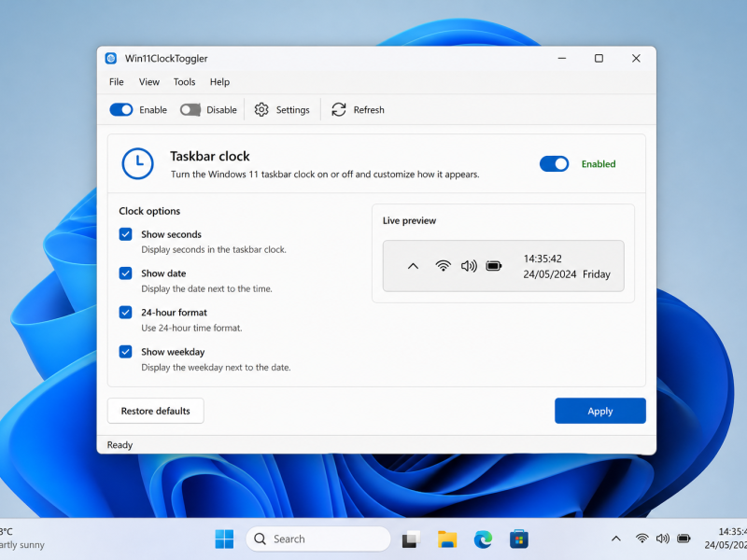747x560 pixels.
Task: Click 'Display seconds in the taskbar clock.' text
Action: tap(214, 249)
